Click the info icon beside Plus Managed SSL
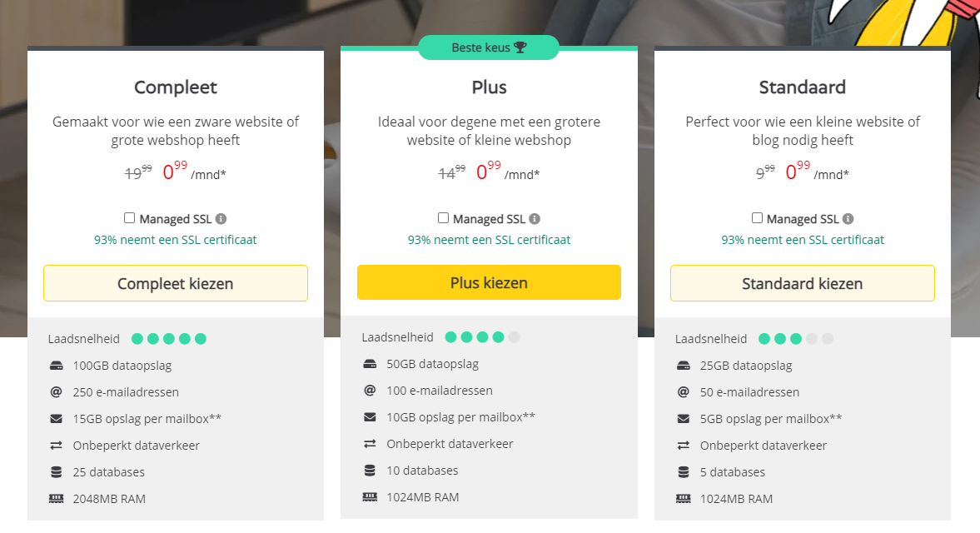This screenshot has height=533, width=980. 535,219
